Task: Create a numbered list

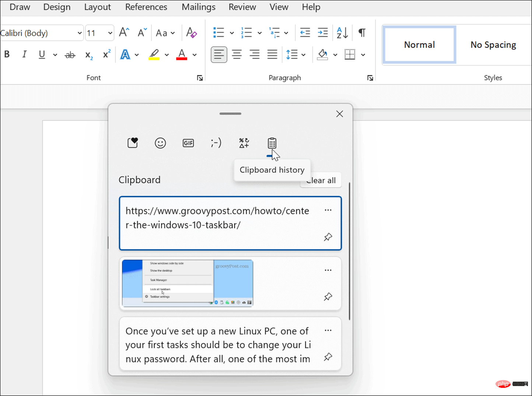Action: tap(246, 32)
